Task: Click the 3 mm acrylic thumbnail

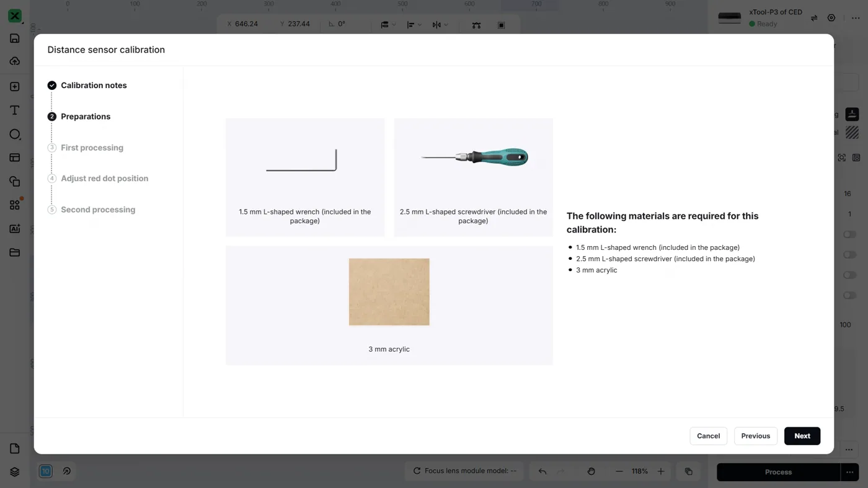Action: (x=389, y=292)
